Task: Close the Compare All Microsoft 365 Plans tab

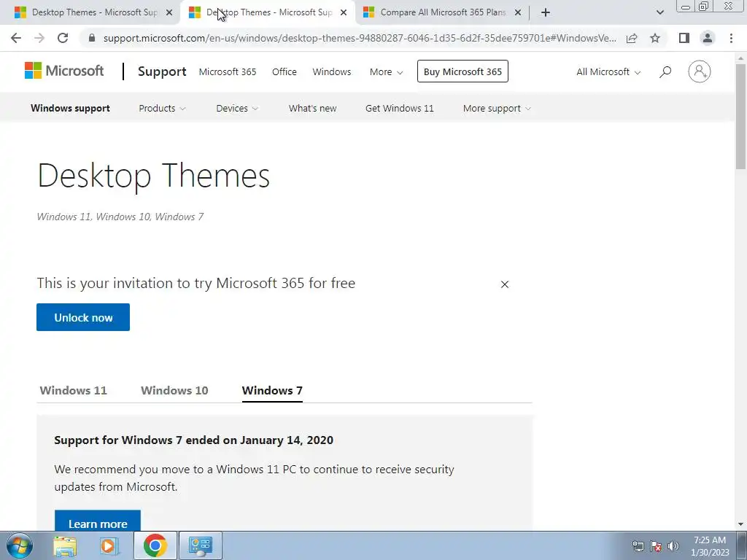Action: [x=518, y=12]
